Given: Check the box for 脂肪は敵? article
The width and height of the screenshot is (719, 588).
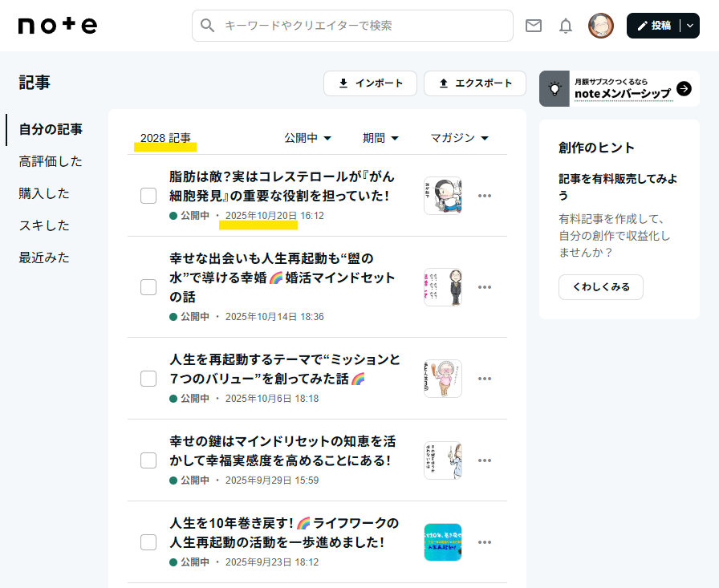Looking at the screenshot, I should point(148,196).
